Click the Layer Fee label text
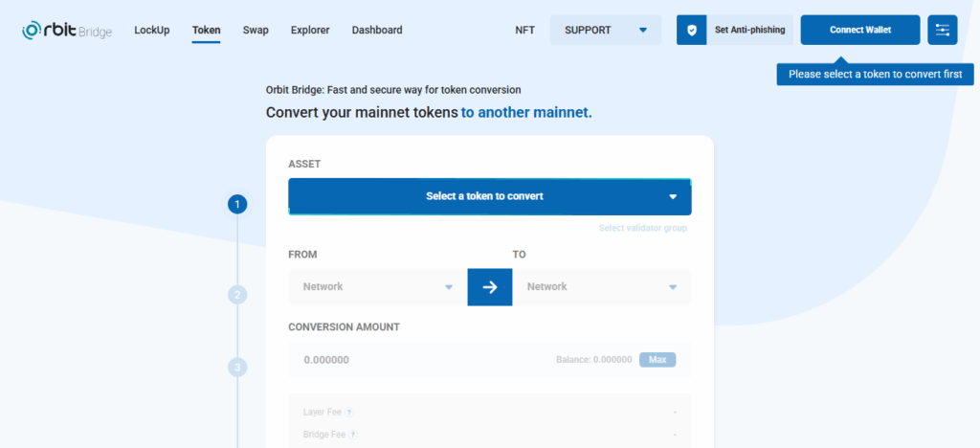 point(323,413)
